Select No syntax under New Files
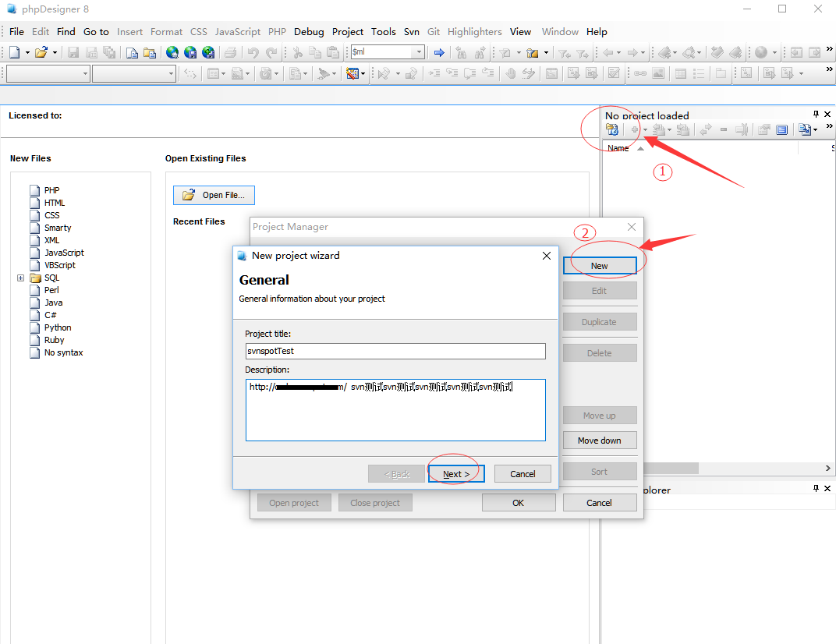This screenshot has height=644, width=836. (63, 352)
